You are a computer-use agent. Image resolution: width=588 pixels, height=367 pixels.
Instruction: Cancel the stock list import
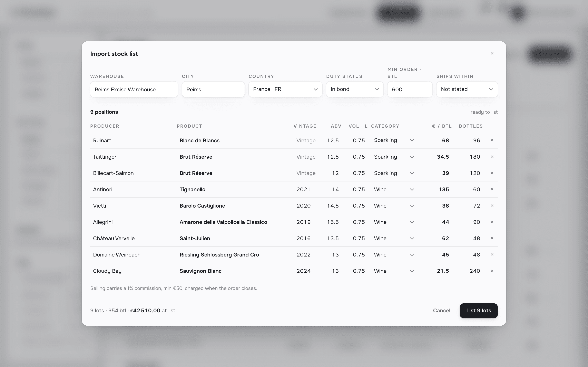click(x=441, y=311)
